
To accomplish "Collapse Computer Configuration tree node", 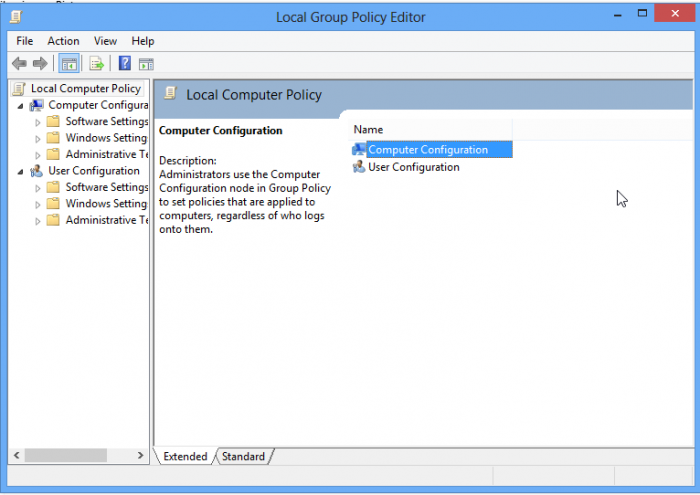I will (x=21, y=106).
